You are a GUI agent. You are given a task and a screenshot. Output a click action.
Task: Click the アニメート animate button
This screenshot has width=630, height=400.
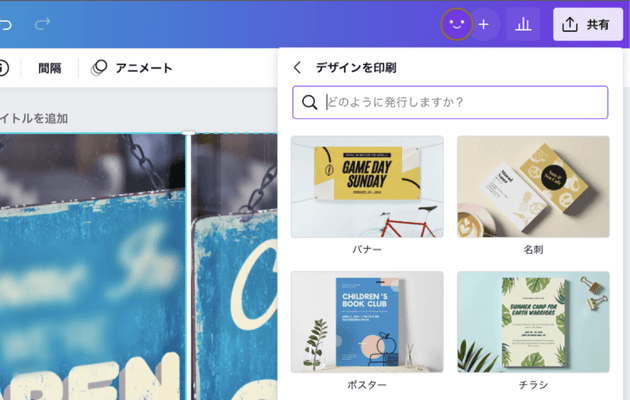click(132, 68)
